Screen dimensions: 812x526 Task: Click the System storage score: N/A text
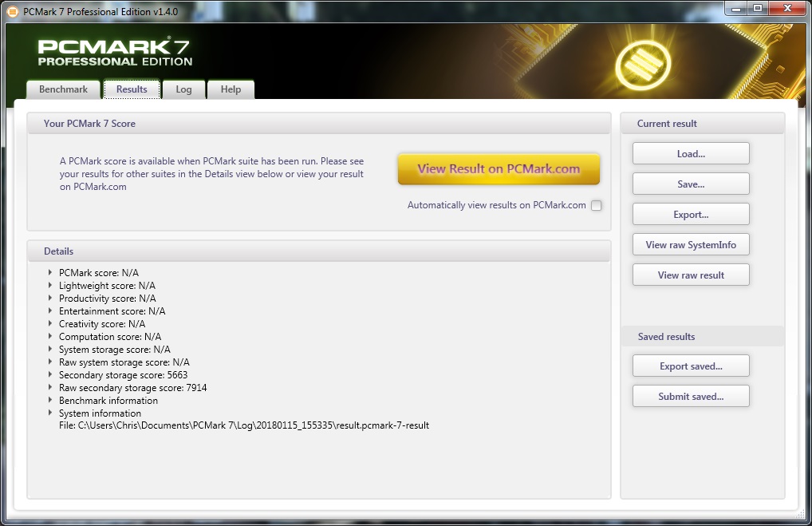[x=114, y=350]
